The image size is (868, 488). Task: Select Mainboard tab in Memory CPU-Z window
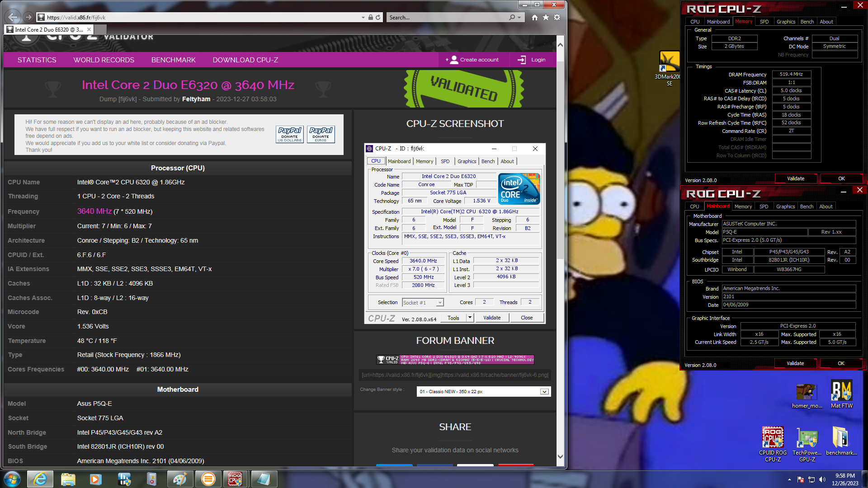coord(718,22)
